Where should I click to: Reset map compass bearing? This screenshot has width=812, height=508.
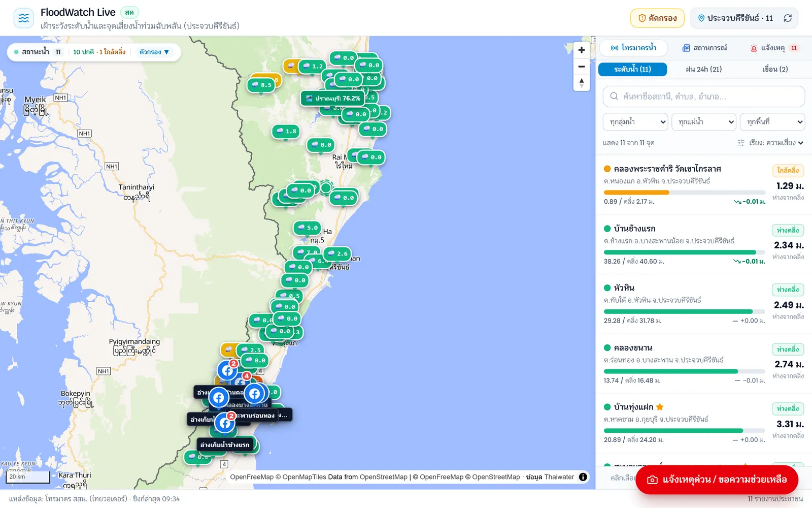click(582, 83)
